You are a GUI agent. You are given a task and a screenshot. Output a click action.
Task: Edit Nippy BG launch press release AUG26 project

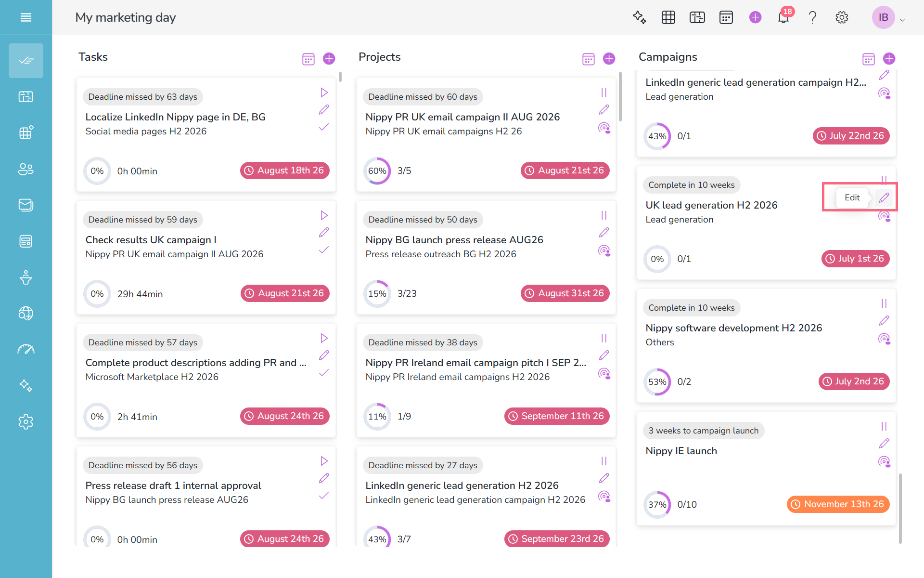click(604, 233)
